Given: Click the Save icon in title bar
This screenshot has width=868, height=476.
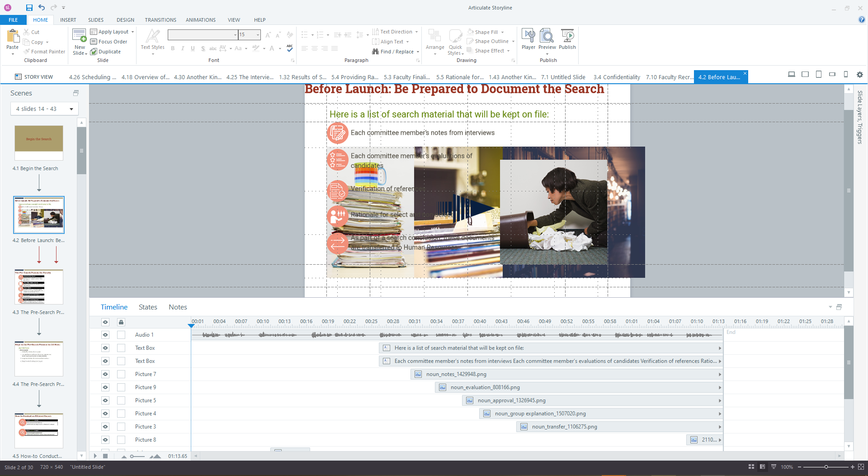Looking at the screenshot, I should tap(29, 8).
